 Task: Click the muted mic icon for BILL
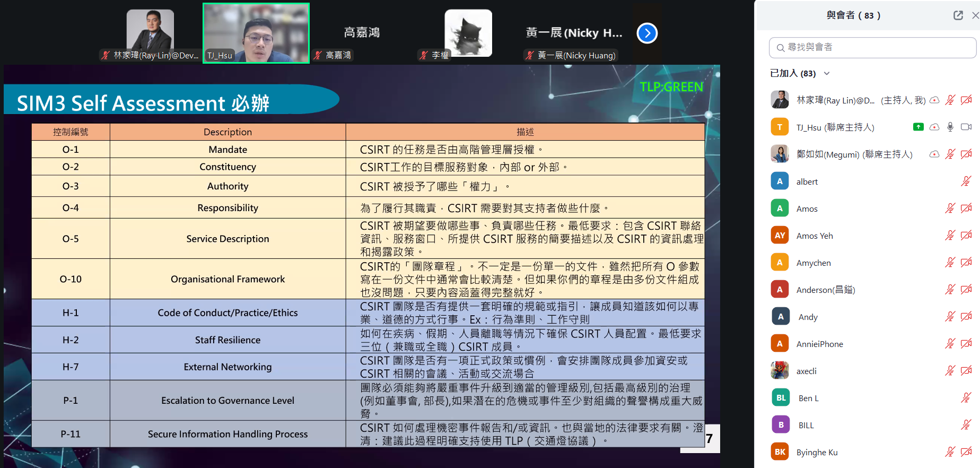[x=966, y=424]
